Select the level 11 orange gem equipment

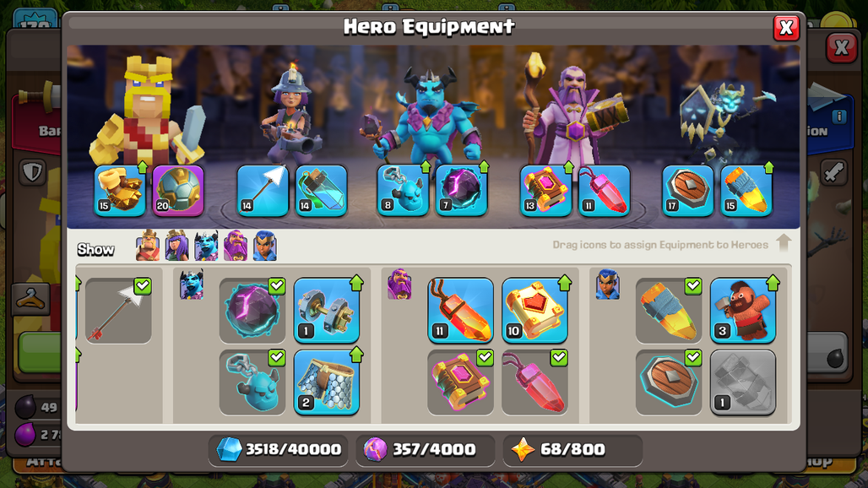pyautogui.click(x=460, y=311)
